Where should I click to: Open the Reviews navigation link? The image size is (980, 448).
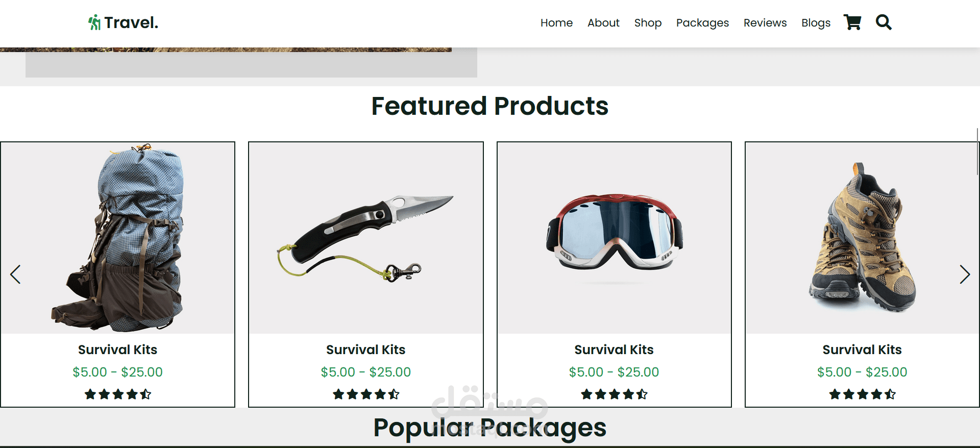pos(765,23)
